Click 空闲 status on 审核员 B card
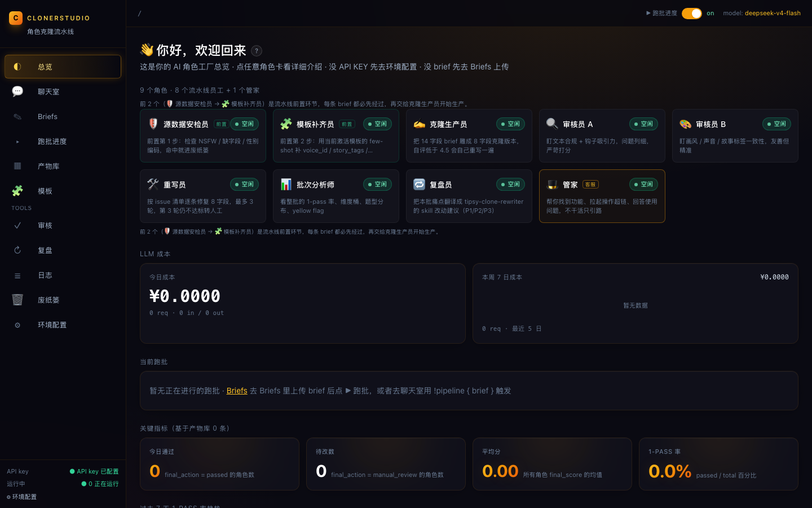 [x=776, y=124]
